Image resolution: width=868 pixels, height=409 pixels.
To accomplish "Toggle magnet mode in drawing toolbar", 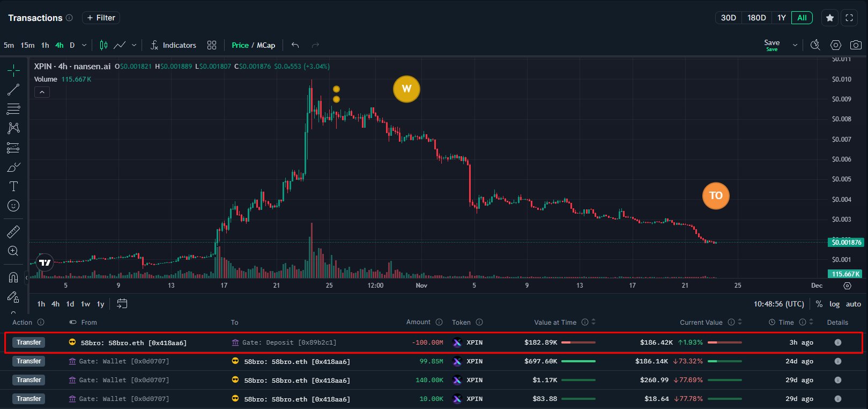I will tap(13, 277).
